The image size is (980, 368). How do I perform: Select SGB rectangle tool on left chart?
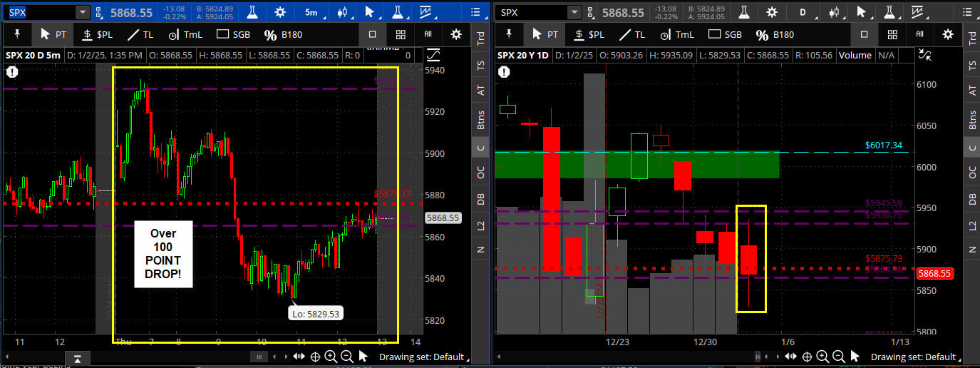(x=233, y=34)
